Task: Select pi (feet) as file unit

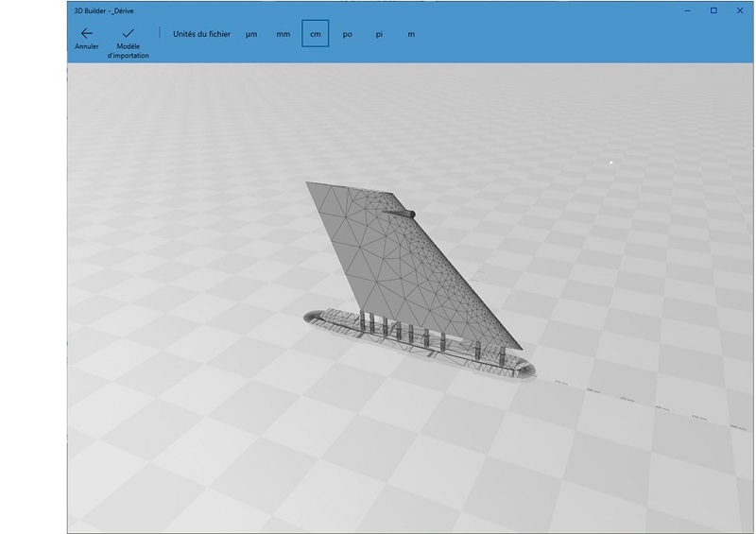Action: [x=379, y=34]
